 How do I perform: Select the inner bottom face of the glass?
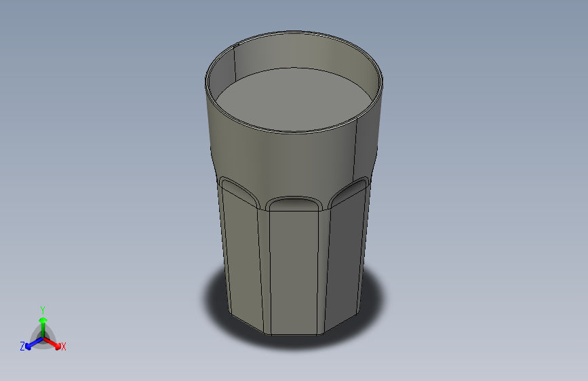tap(294, 100)
